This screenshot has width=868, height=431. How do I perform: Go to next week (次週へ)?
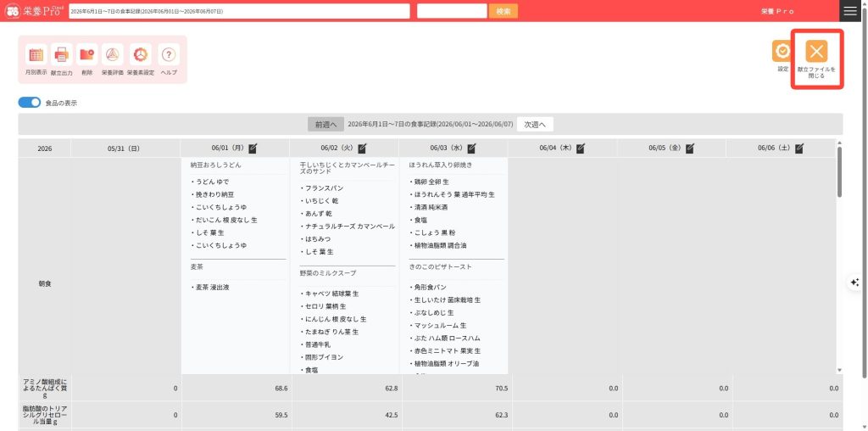(x=535, y=125)
